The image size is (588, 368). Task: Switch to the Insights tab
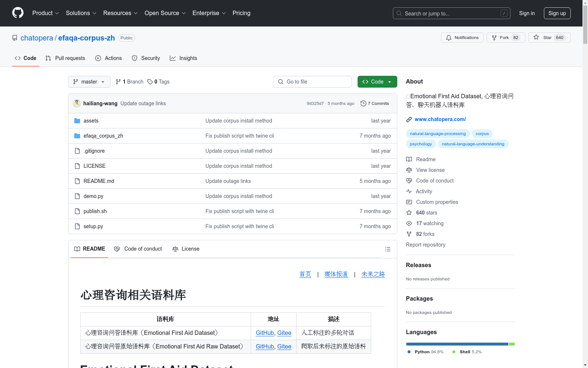[183, 58]
